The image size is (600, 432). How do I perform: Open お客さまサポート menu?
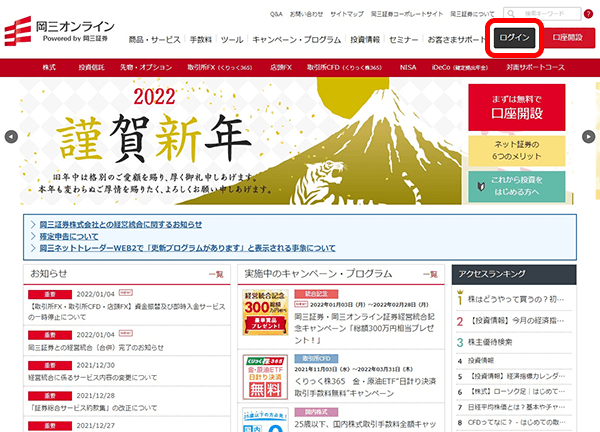[457, 40]
